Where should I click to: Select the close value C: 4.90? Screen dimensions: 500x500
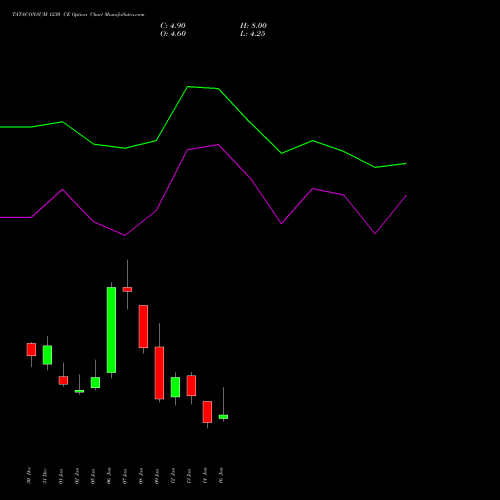(173, 26)
